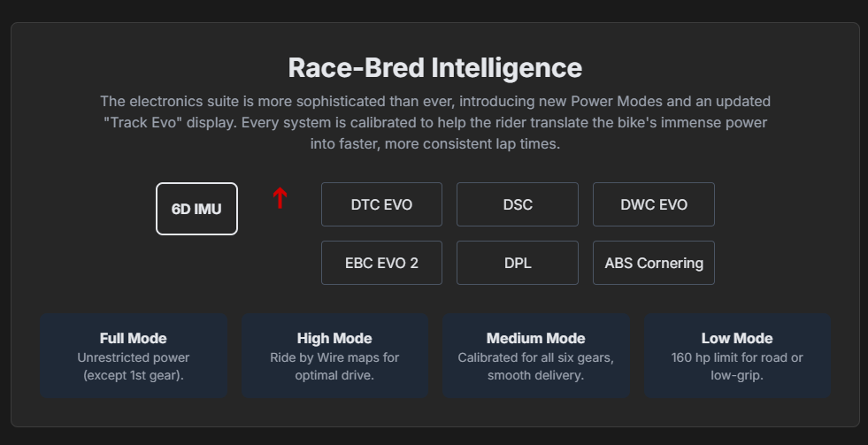
Task: Select the DWC EVO button
Action: tap(654, 204)
